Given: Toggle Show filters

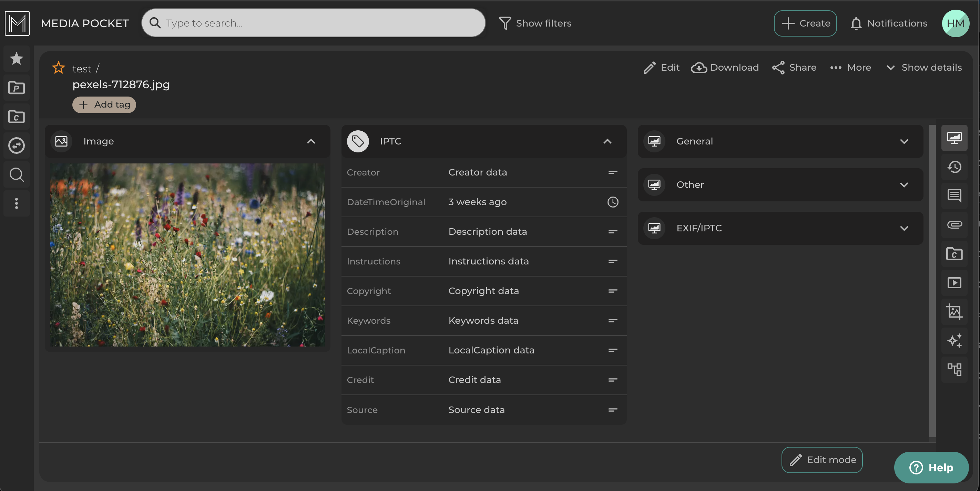Looking at the screenshot, I should tap(535, 23).
